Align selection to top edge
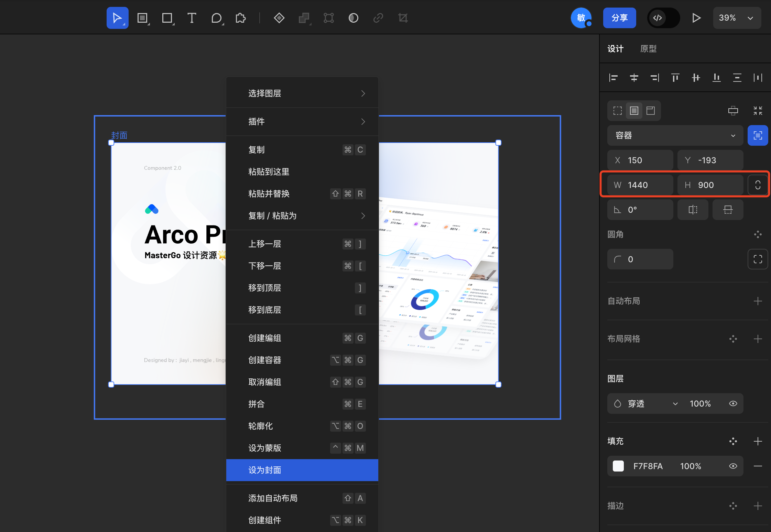771x532 pixels. [x=675, y=78]
